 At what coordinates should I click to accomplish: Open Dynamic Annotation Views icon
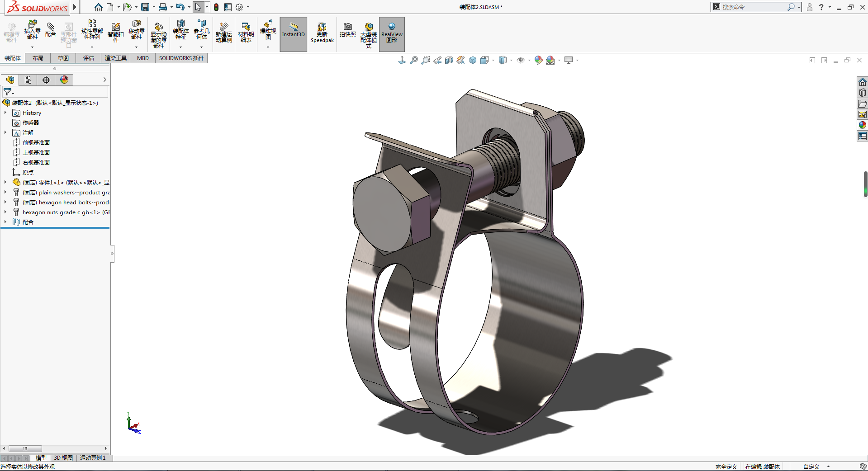coord(461,60)
